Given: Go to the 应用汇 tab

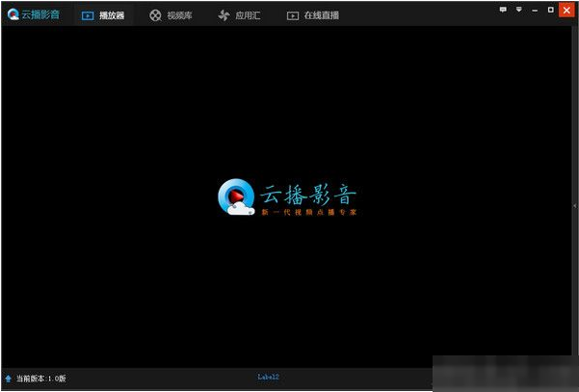Looking at the screenshot, I should [248, 15].
